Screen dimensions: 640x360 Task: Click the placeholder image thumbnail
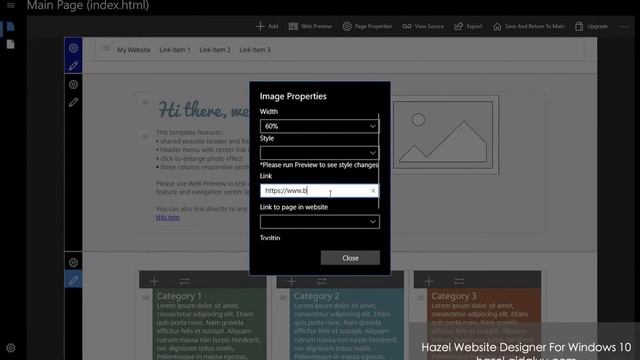445,135
